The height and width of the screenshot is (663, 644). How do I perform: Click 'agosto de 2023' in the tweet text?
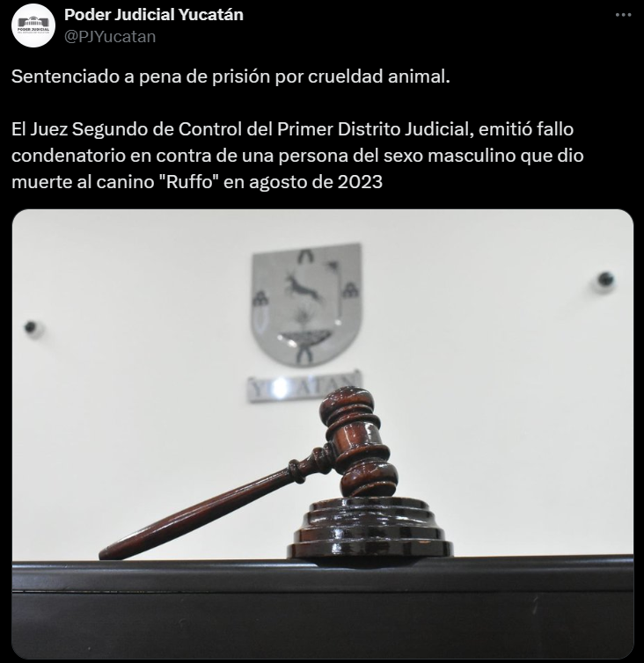pos(316,182)
